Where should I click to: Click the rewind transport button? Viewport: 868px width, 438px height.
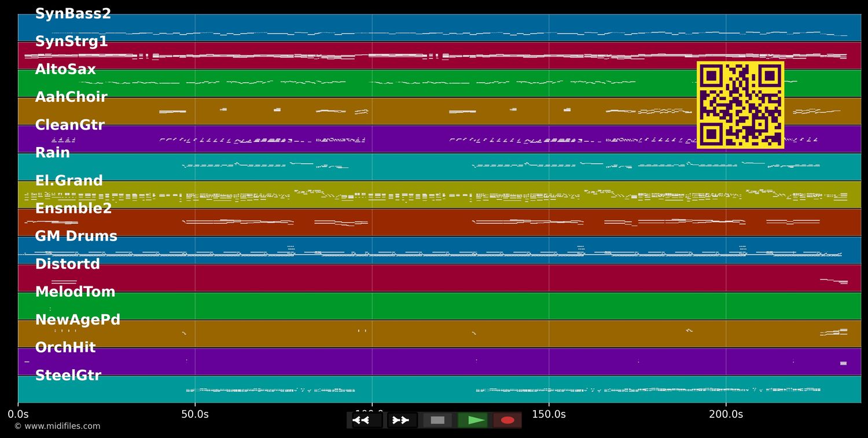(367, 420)
